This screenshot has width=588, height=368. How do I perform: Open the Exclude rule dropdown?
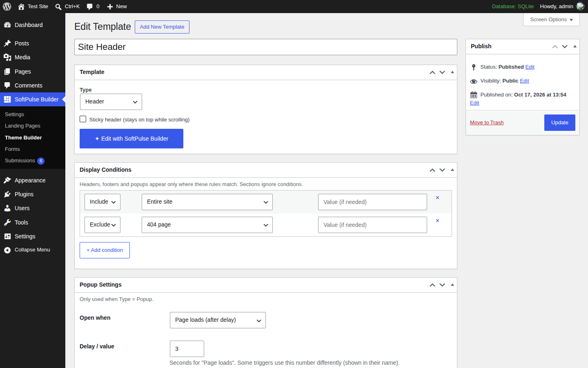pos(102,225)
